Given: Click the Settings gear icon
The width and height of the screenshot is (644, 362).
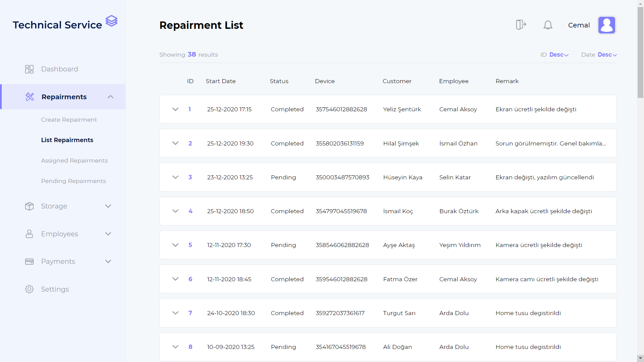Looking at the screenshot, I should [x=30, y=289].
